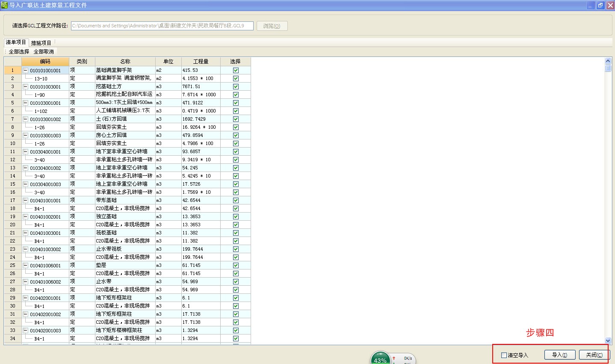The width and height of the screenshot is (615, 364).
Task: Collapse tree node 010402001003
Action: click(x=26, y=330)
